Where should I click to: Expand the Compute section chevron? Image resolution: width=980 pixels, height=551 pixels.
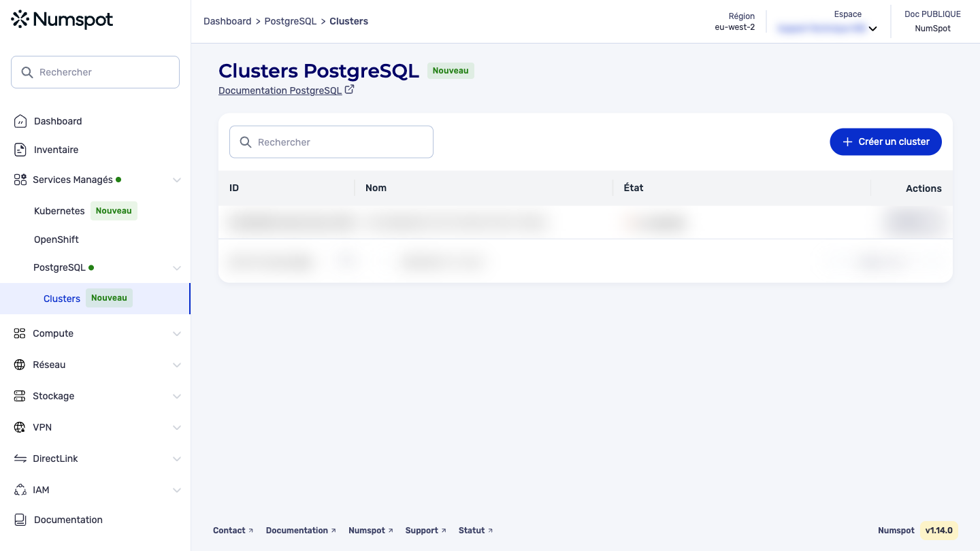point(177,334)
